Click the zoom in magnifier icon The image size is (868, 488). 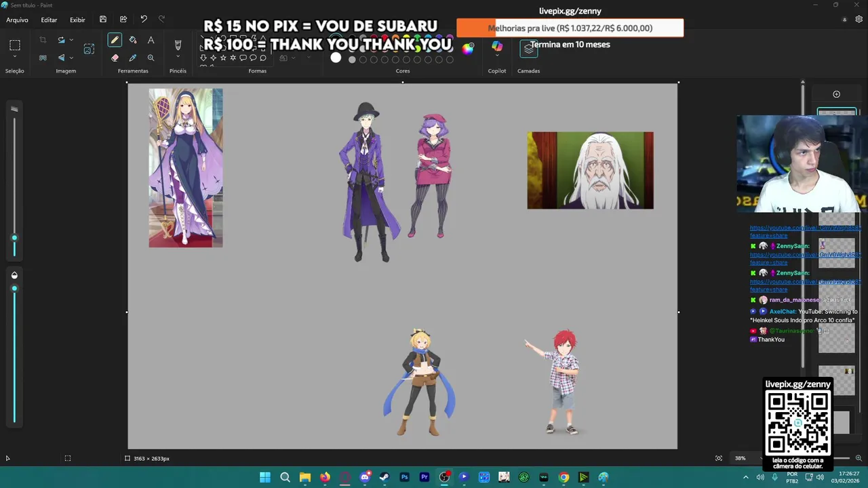point(859,458)
